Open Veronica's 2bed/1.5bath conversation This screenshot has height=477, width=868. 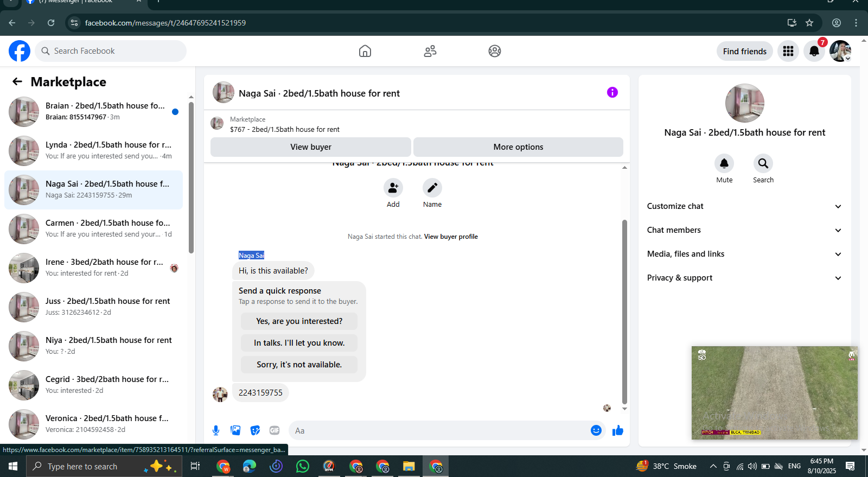93,424
